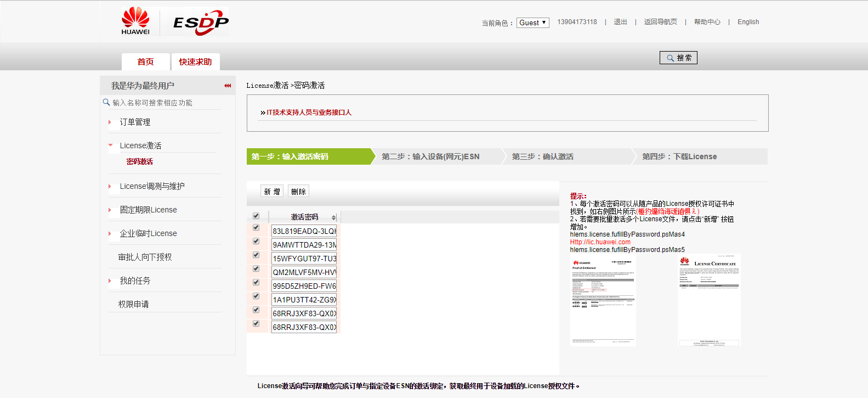The width and height of the screenshot is (868, 398).
Task: Click the 激活密码 column header
Action: tap(304, 217)
